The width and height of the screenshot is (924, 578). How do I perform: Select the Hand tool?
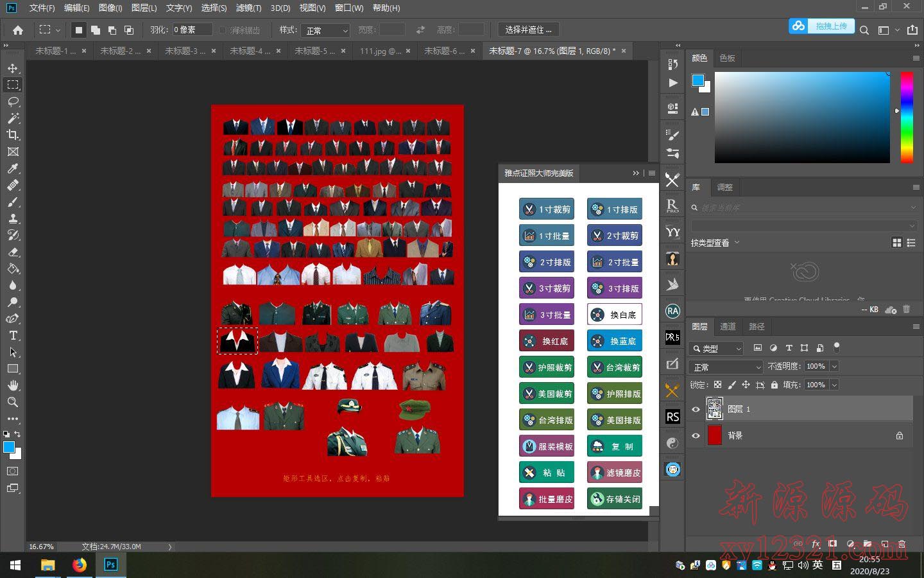click(x=13, y=385)
